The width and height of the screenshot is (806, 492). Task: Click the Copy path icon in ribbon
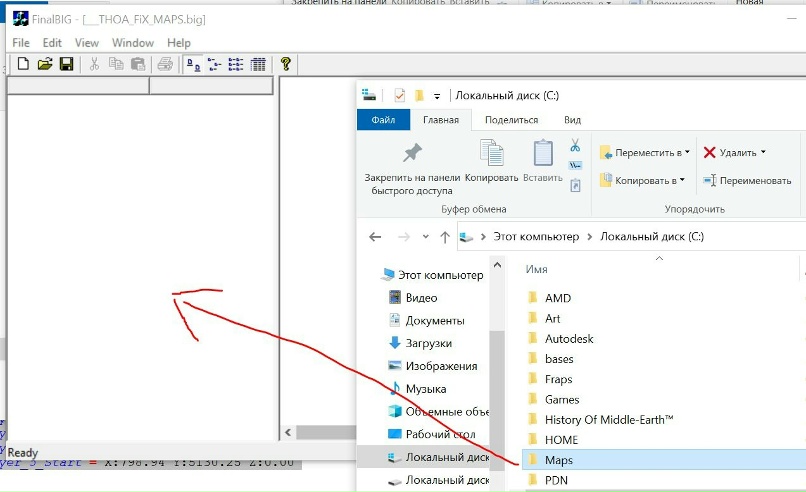point(575,165)
